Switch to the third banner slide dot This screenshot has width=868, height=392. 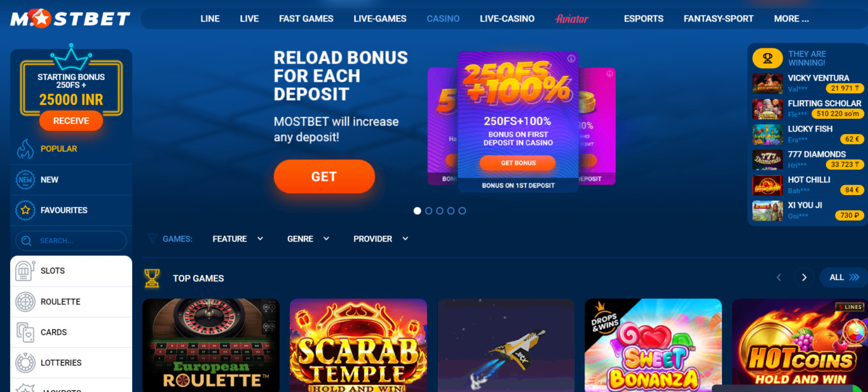(440, 211)
